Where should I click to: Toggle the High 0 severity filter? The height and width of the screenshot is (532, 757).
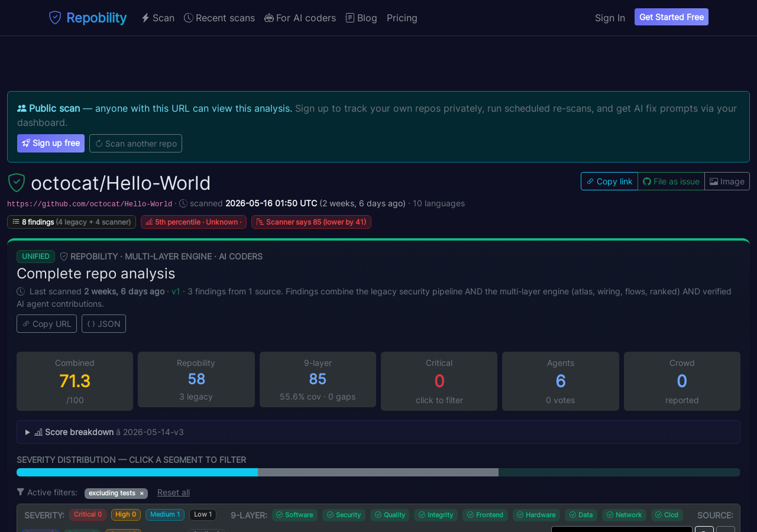126,515
